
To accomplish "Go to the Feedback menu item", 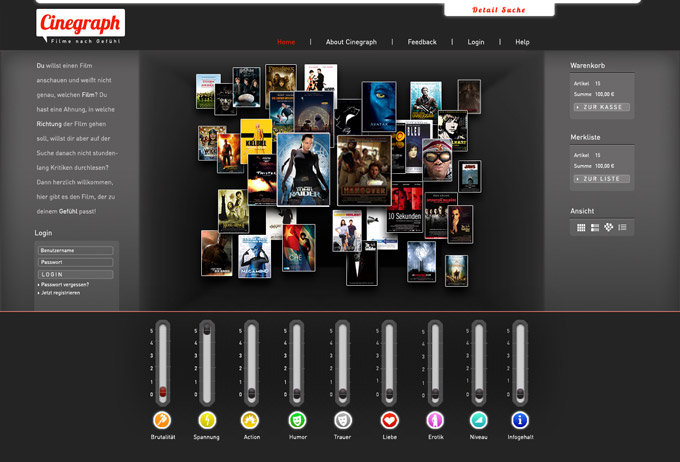I will (x=422, y=42).
